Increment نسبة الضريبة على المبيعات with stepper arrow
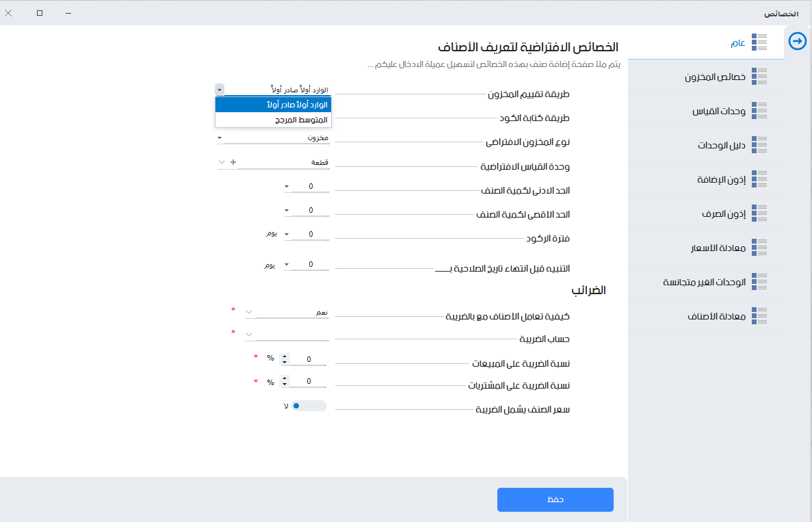Screen dimensions: 812x522 pyautogui.click(x=284, y=355)
